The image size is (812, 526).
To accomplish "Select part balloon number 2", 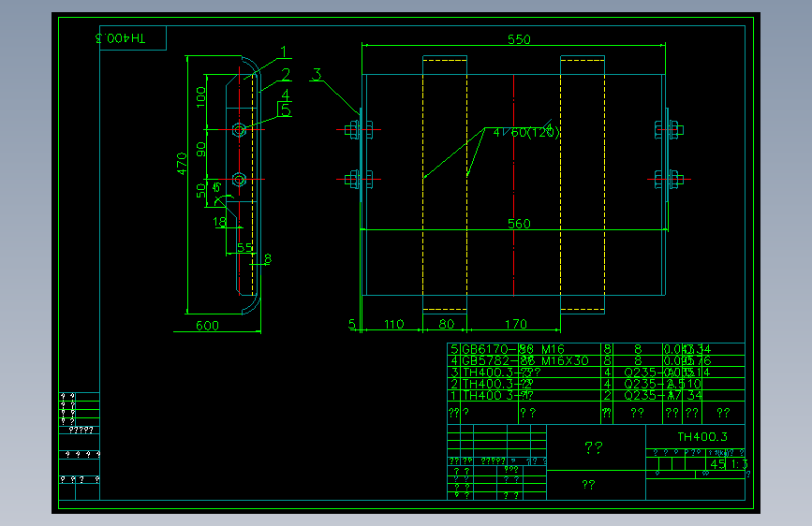I will pyautogui.click(x=286, y=75).
